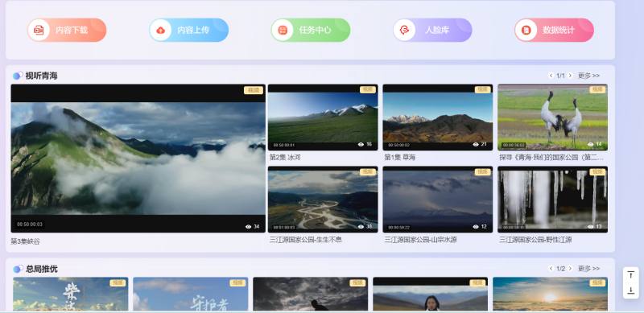The height and width of the screenshot is (313, 644).
Task: Open 更多 link in 总局推优 section
Action: click(588, 269)
